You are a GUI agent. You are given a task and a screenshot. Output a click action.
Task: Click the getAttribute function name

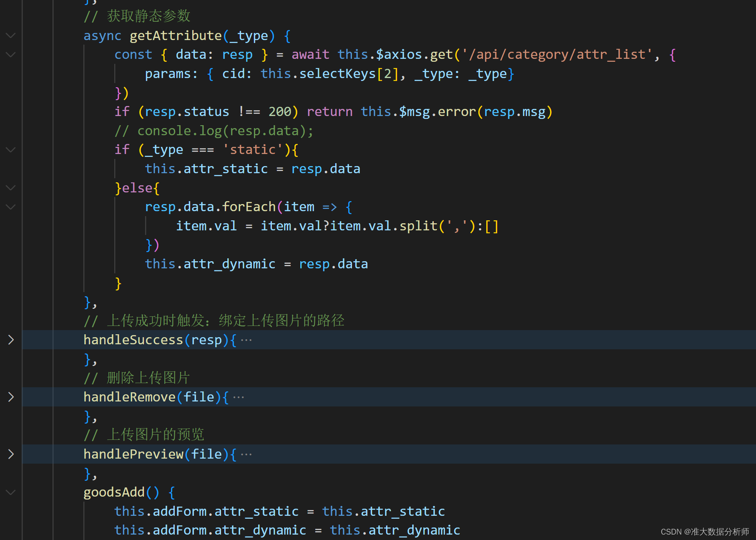click(x=176, y=36)
